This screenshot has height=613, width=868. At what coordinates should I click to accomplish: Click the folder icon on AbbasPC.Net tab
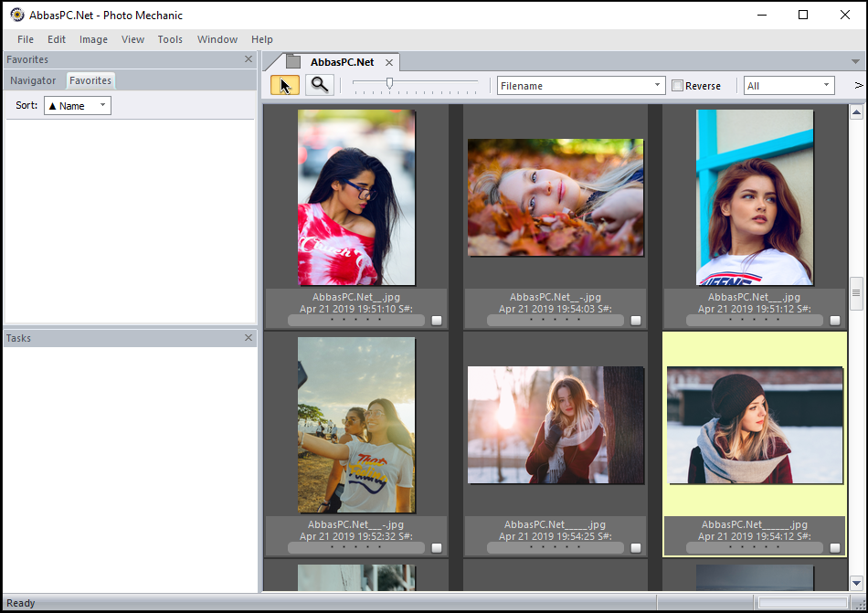point(293,62)
